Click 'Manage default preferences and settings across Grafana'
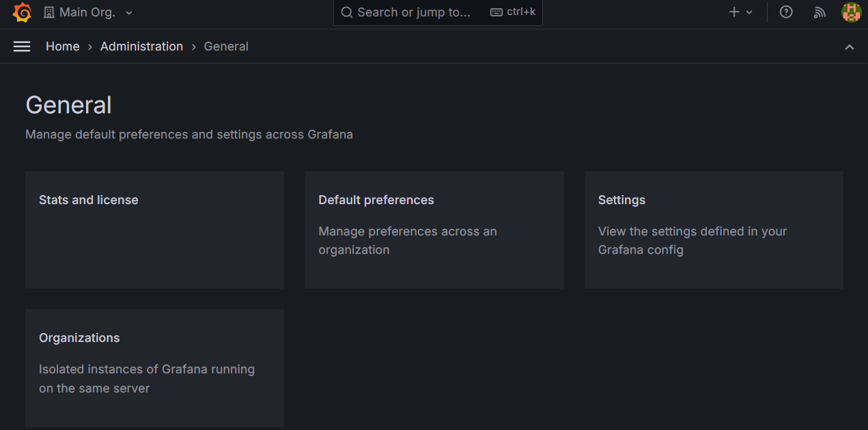The width and height of the screenshot is (868, 430). [x=189, y=134]
